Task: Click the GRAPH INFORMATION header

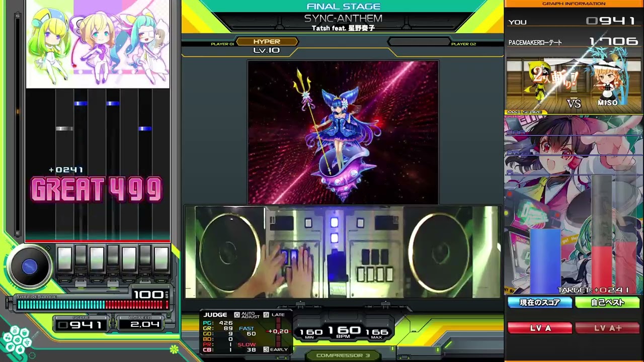Action: [574, 4]
